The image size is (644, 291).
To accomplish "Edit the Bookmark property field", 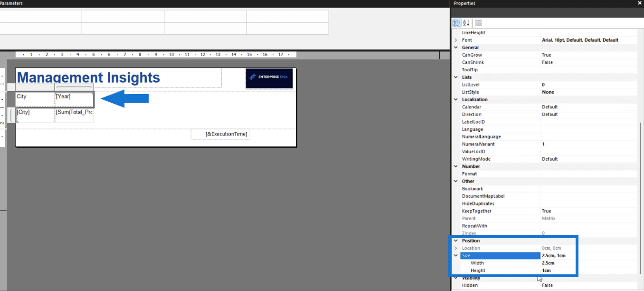I will (x=589, y=189).
